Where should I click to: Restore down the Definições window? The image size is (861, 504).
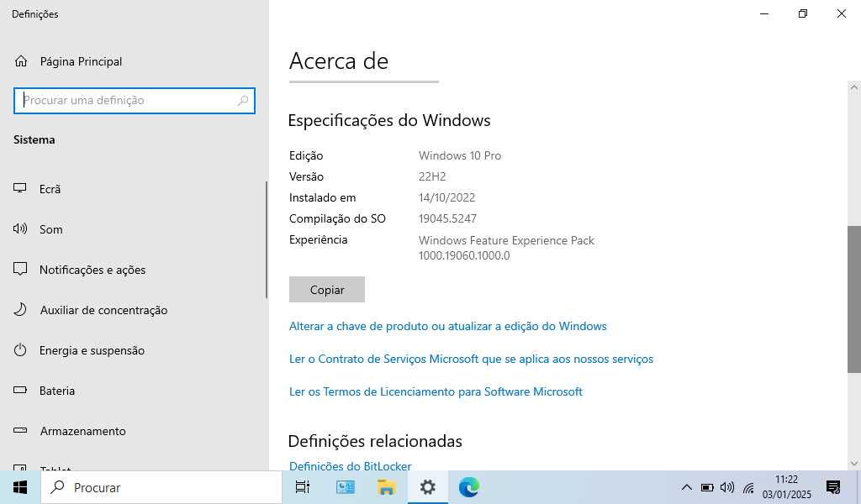click(x=803, y=13)
